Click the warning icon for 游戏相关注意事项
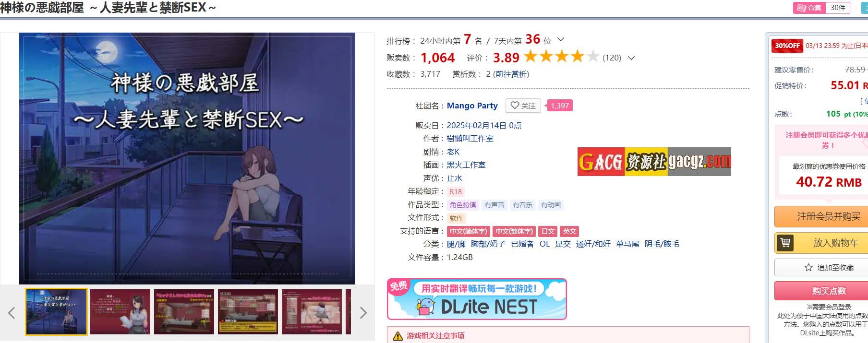 coord(398,336)
